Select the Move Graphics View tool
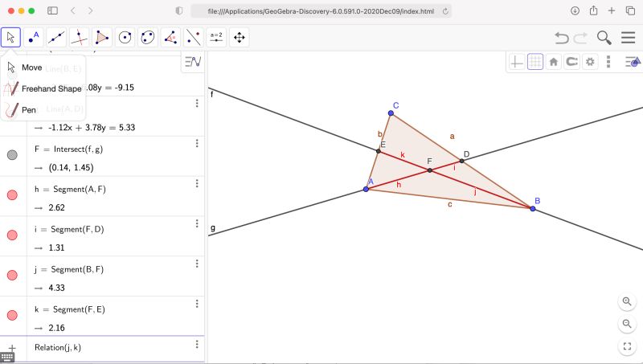643x364 pixels. pyautogui.click(x=239, y=37)
